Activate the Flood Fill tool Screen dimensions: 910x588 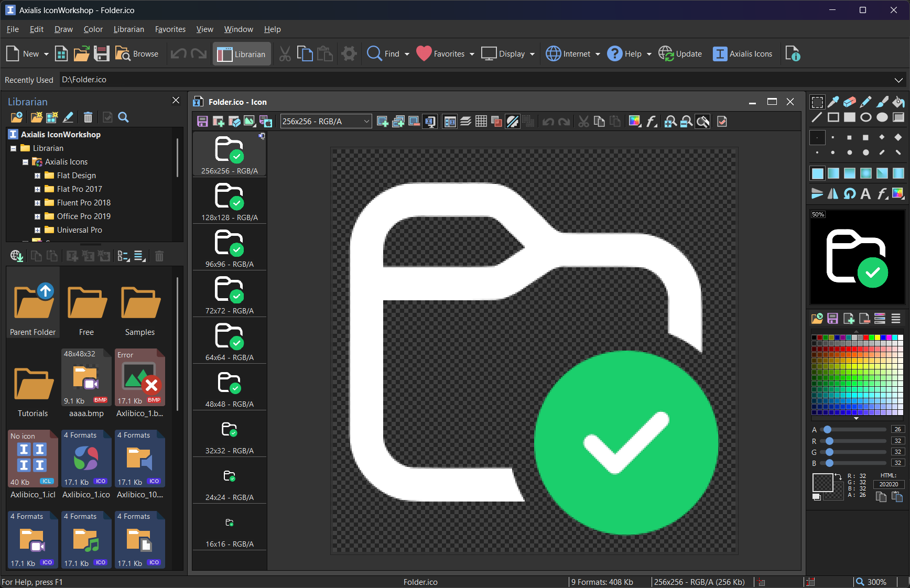click(897, 103)
